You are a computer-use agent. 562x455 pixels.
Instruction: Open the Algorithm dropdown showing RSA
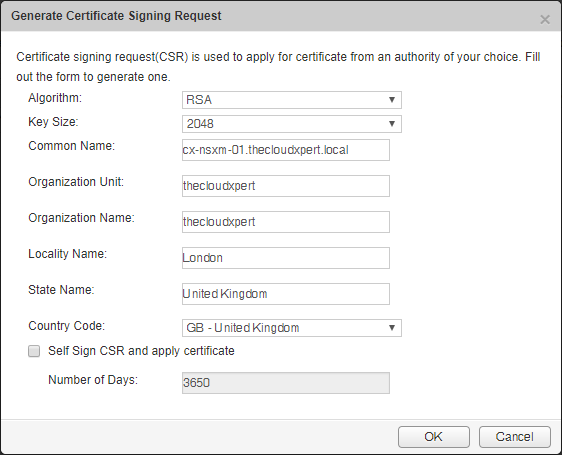coord(292,100)
